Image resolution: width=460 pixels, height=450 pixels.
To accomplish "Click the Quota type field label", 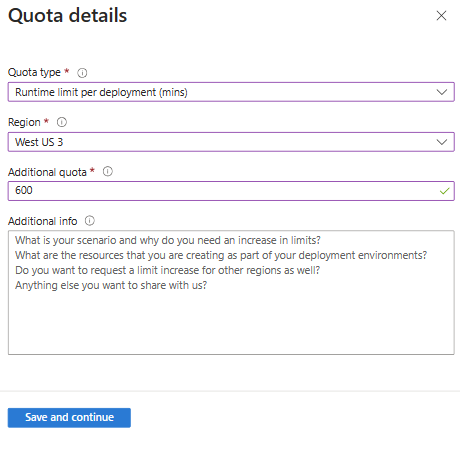I will [34, 72].
